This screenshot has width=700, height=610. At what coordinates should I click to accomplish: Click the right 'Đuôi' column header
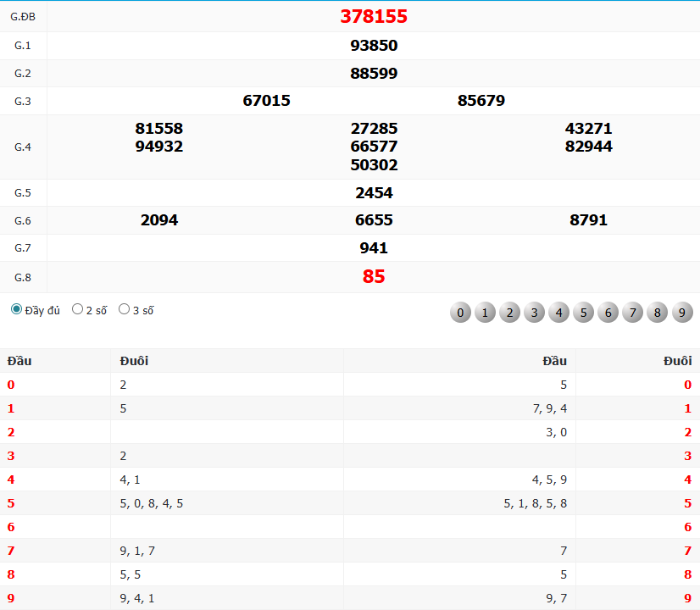[677, 361]
